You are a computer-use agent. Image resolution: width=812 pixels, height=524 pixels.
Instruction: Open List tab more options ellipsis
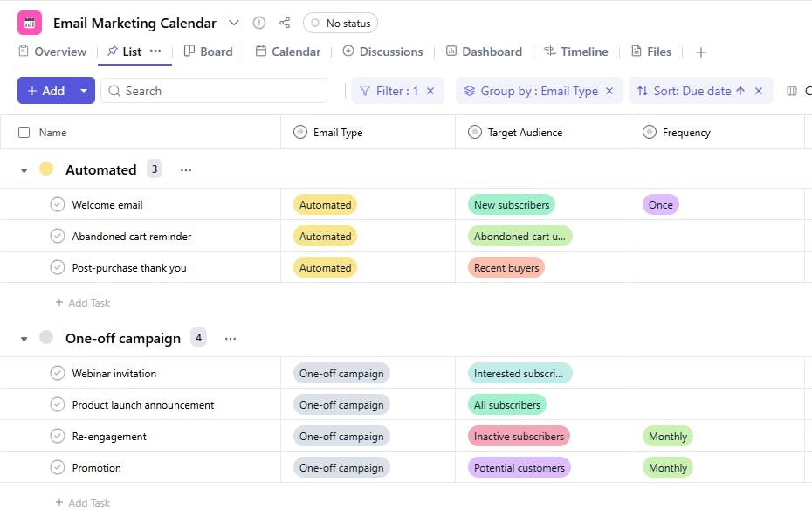tap(155, 52)
